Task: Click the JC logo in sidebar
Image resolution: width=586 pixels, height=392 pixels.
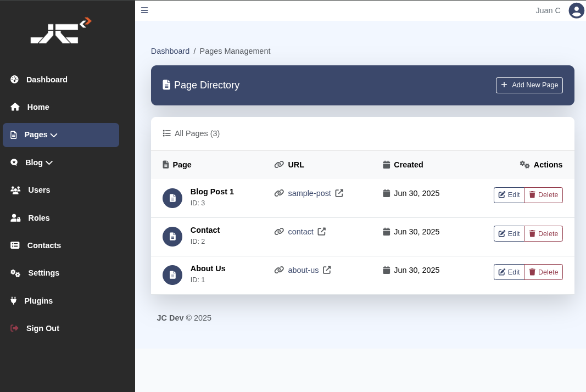Action: [x=61, y=31]
